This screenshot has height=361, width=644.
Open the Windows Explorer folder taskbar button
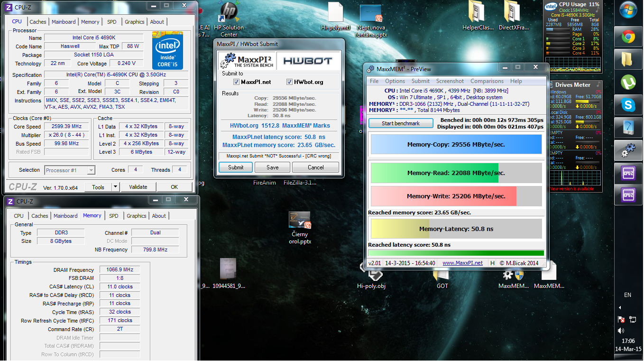pos(628,59)
